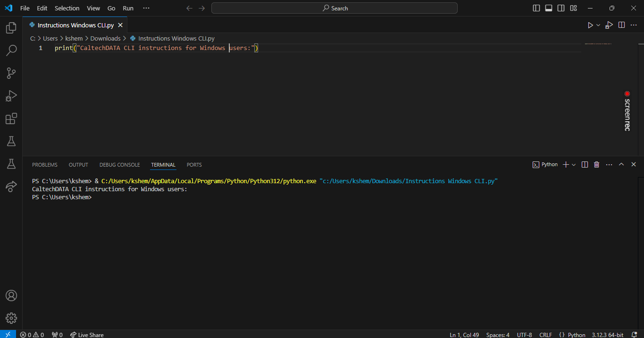Navigate forward with the right arrow
This screenshot has width=644, height=338.
tap(202, 8)
